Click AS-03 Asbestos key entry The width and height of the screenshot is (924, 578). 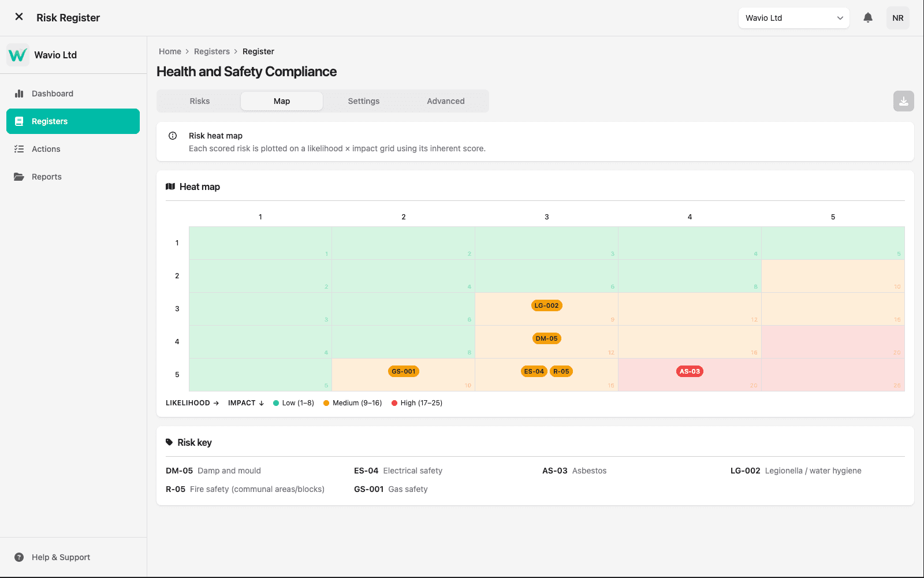click(x=574, y=471)
